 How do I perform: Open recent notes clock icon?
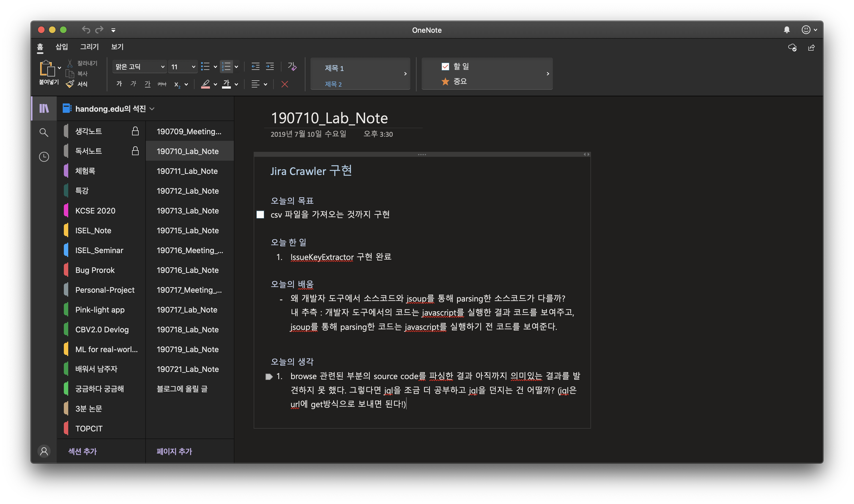44,157
